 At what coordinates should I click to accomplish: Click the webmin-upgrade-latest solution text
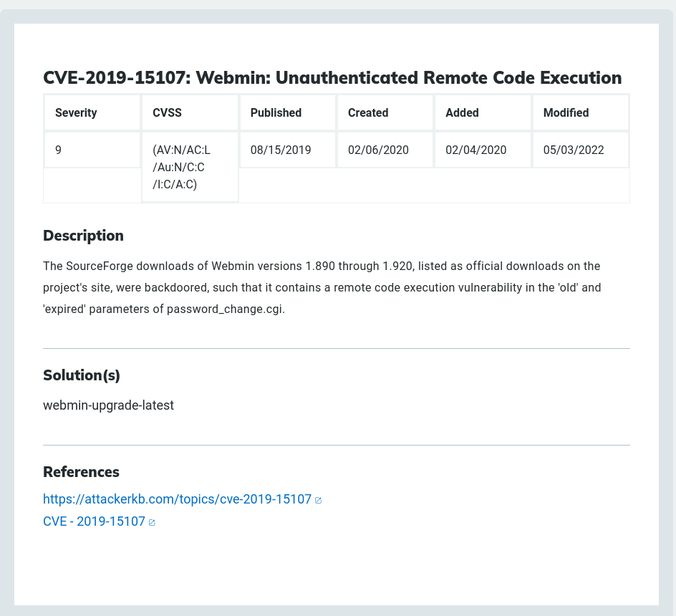tap(108, 405)
